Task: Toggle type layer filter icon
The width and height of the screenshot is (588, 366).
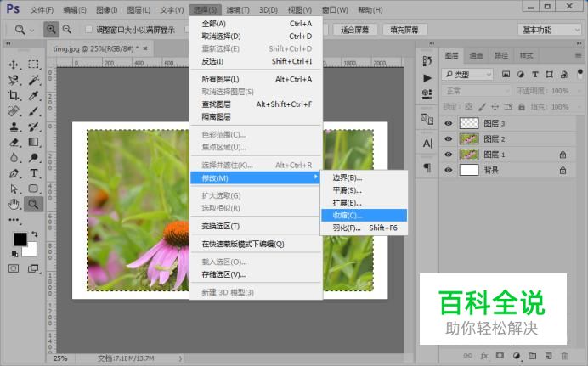Action: pos(535,74)
